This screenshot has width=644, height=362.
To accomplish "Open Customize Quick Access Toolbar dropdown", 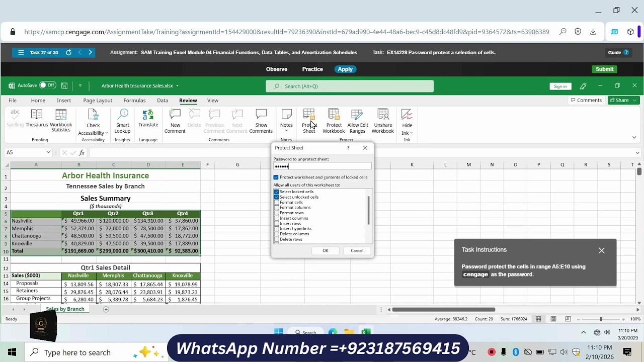I will point(80,86).
